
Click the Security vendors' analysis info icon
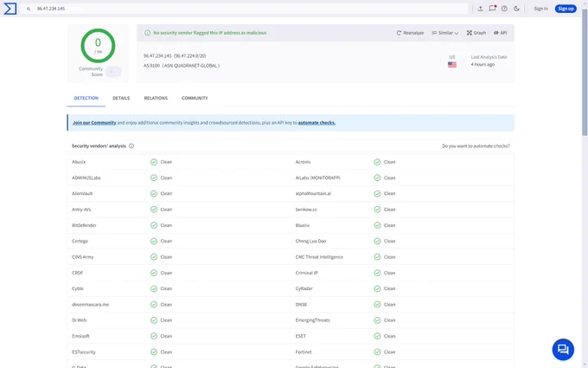(x=131, y=146)
